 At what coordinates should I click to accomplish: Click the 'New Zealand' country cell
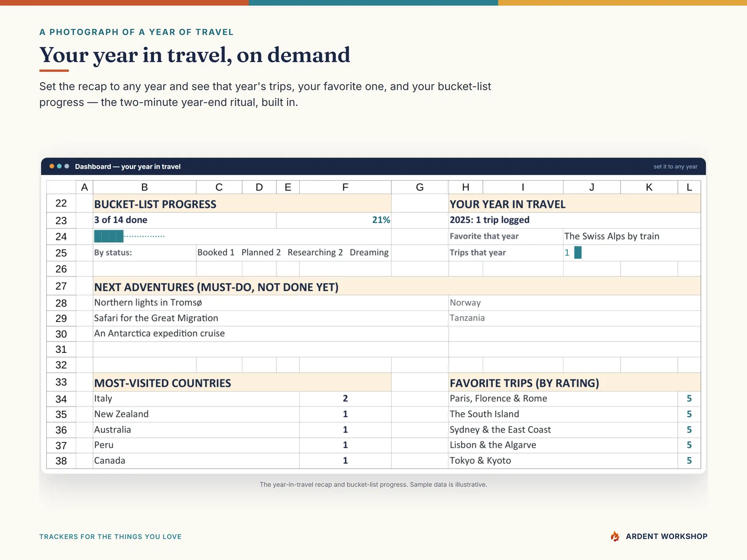coord(196,414)
